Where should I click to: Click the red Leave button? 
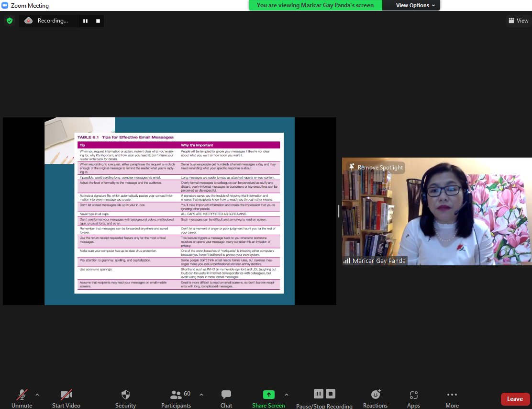pyautogui.click(x=515, y=399)
